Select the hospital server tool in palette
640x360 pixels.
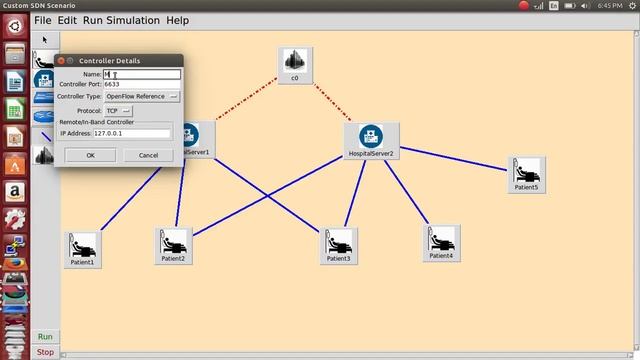pos(43,79)
